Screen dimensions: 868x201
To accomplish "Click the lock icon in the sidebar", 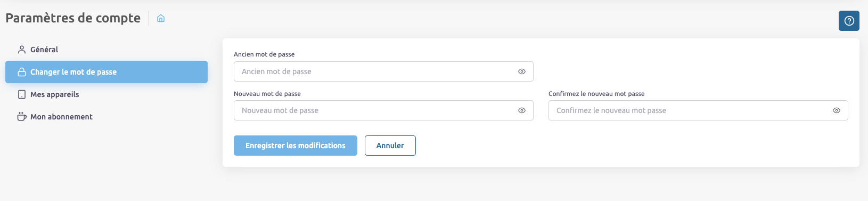I will click(22, 72).
